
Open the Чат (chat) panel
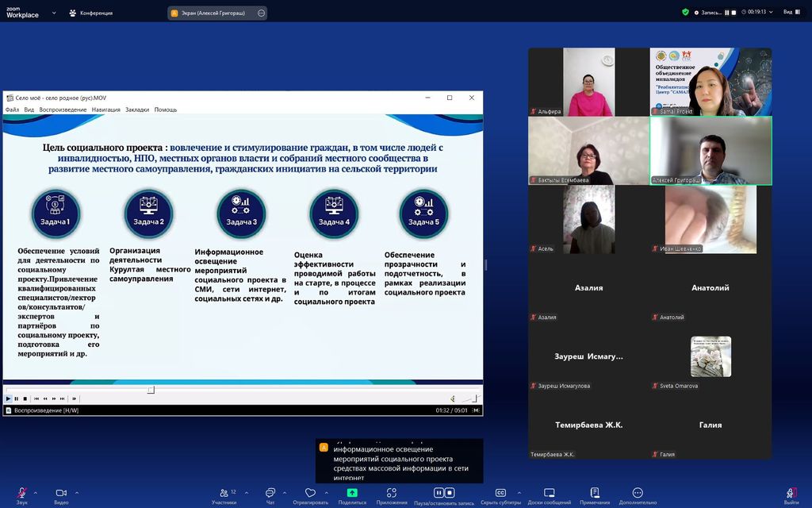click(x=270, y=494)
